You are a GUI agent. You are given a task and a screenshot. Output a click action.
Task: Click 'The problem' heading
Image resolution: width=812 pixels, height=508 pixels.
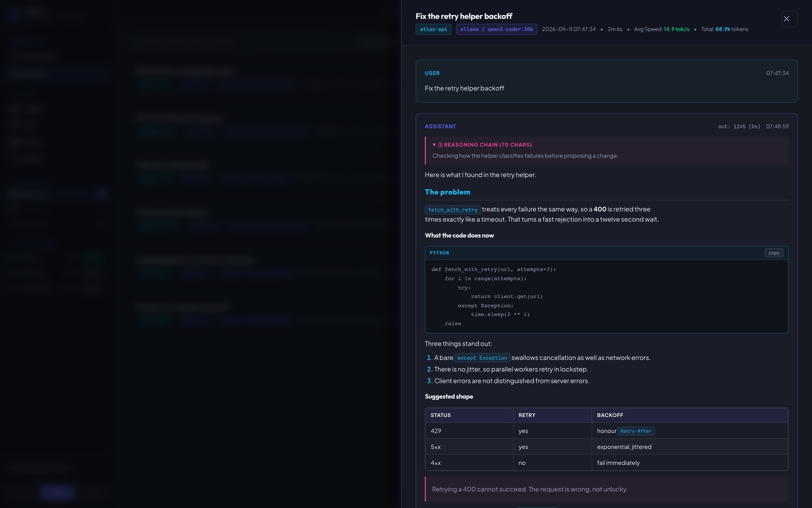447,192
